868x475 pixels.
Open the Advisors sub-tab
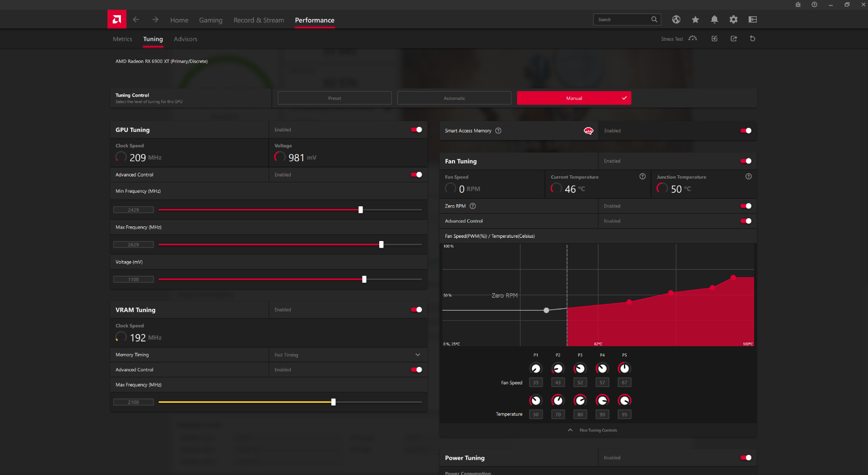[x=186, y=39]
